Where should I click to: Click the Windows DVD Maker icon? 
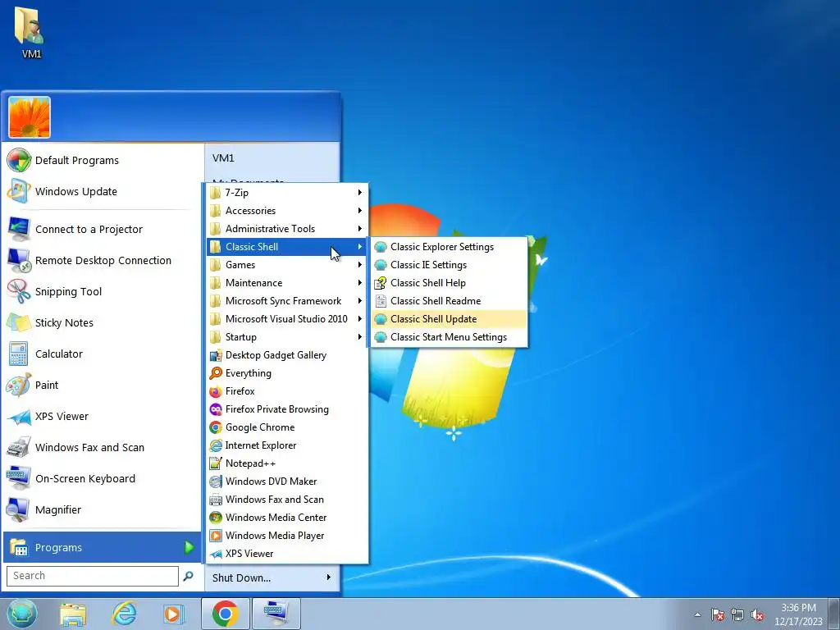tap(216, 482)
